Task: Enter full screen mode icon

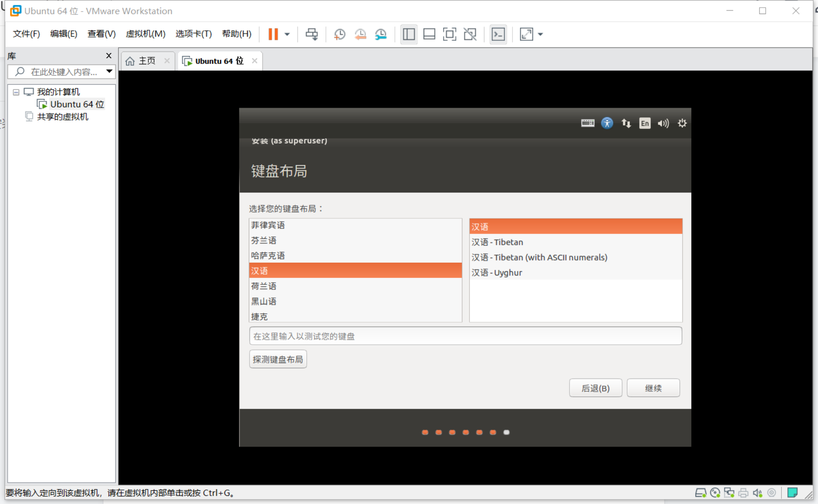Action: click(449, 34)
